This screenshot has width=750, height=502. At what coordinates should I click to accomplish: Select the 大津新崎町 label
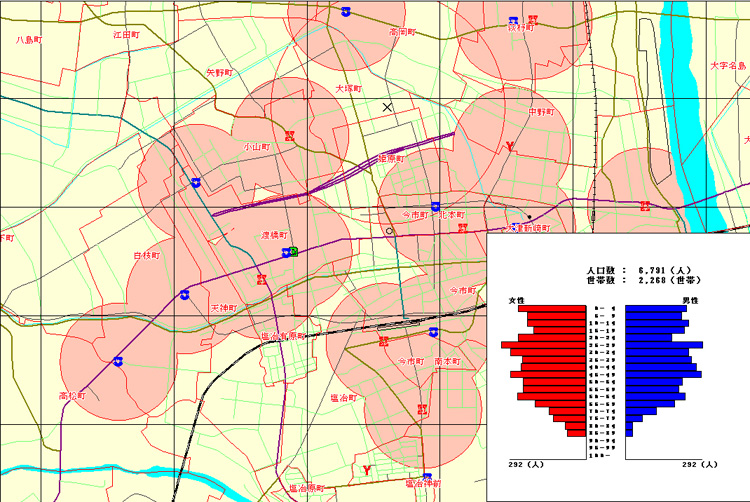529,228
